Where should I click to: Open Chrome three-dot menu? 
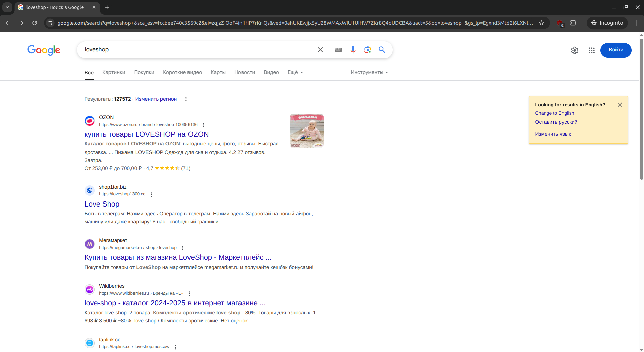[636, 23]
